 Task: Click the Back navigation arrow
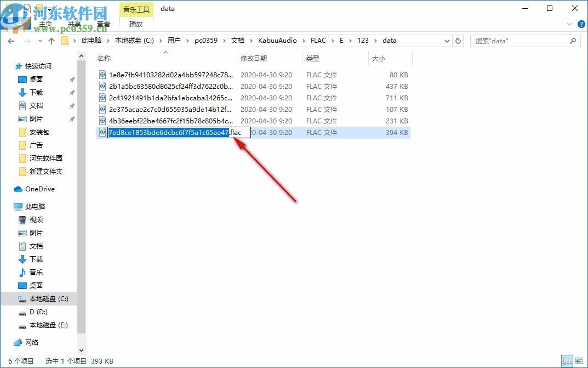coord(11,40)
